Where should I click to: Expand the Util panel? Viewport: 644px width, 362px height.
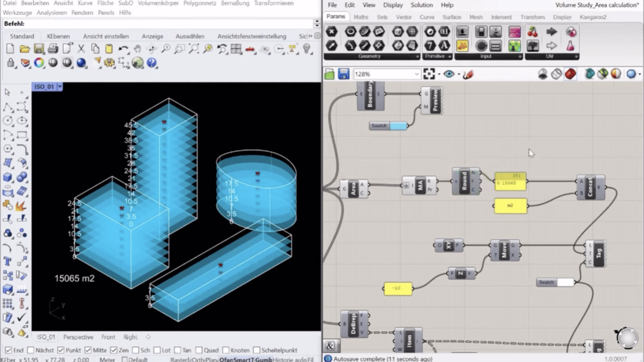576,56
